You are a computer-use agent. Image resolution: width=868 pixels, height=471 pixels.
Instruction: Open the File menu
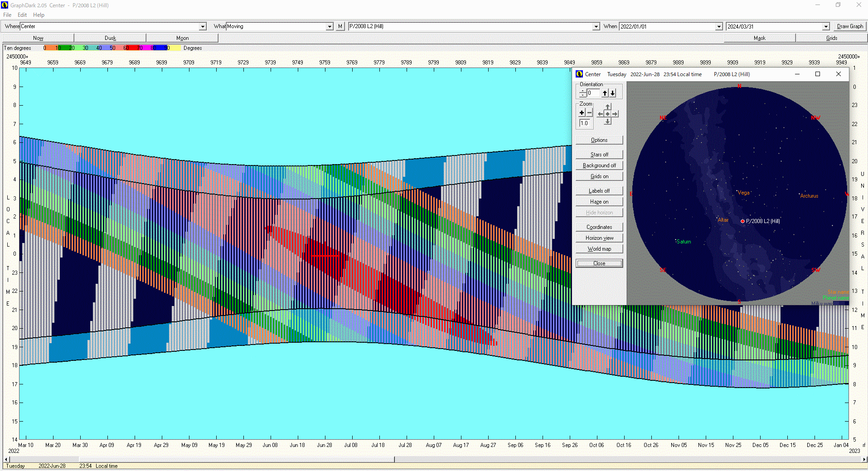pyautogui.click(x=7, y=15)
